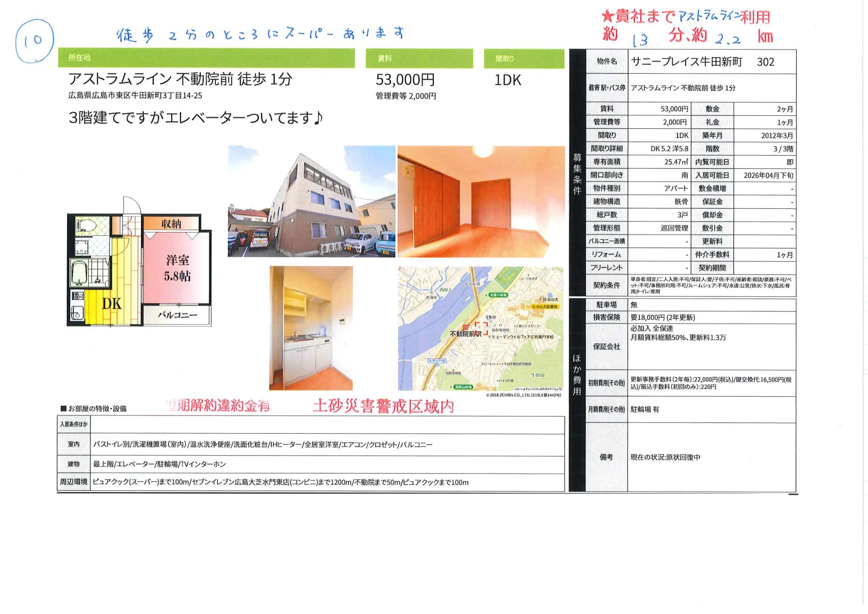The width and height of the screenshot is (868, 614).
Task: Click the 53,000円 rent amount
Action: [405, 80]
